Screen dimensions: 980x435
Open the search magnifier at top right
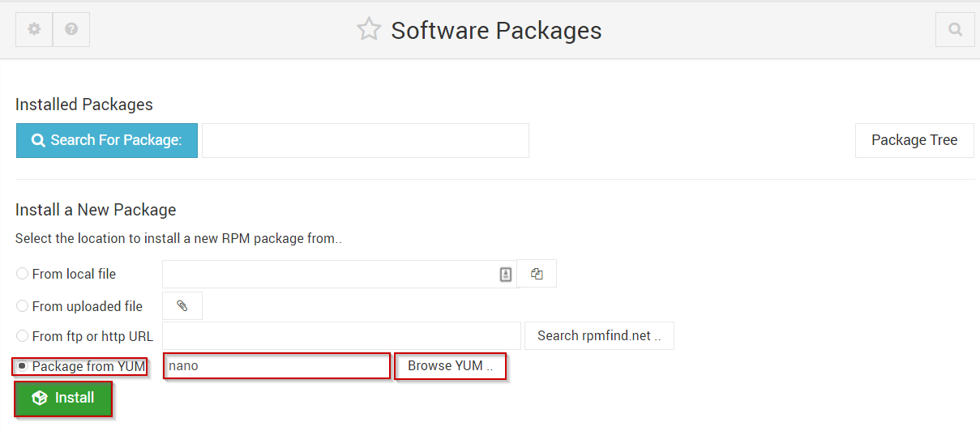pos(955,29)
